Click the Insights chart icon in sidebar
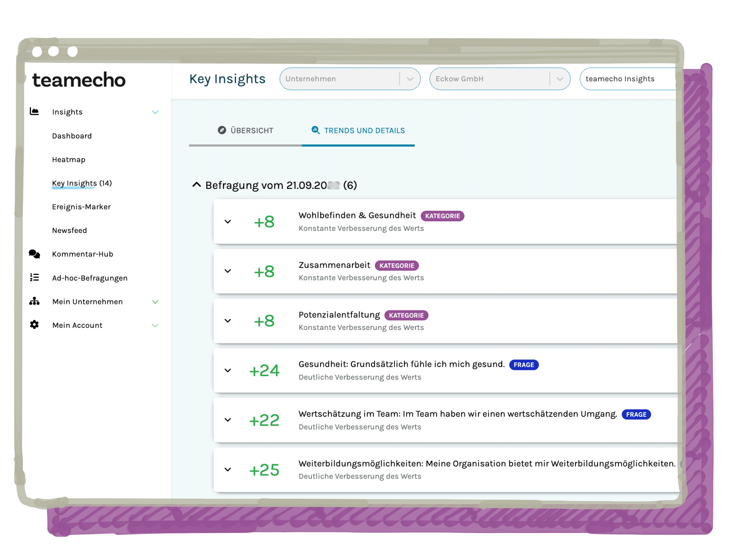747x560 pixels. coord(34,112)
